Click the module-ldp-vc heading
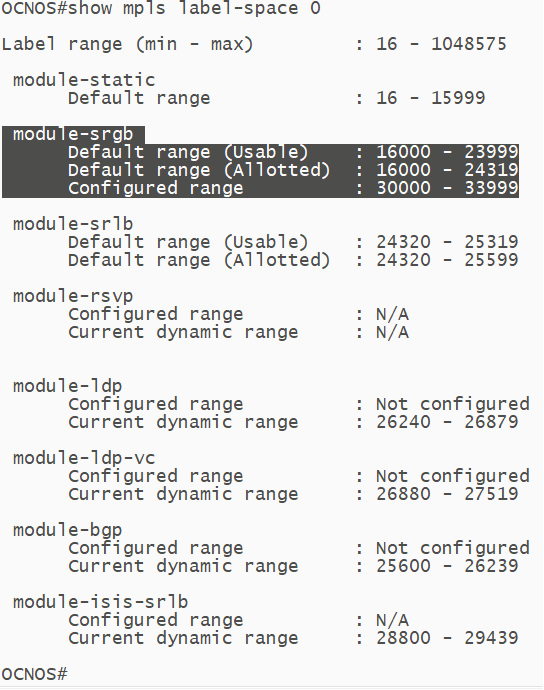 pos(84,458)
